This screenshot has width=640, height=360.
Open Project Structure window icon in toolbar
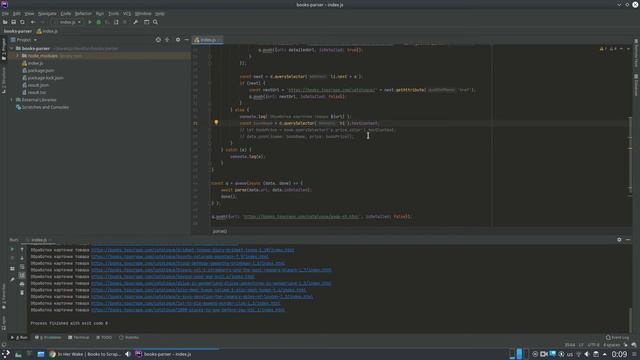tap(147, 22)
